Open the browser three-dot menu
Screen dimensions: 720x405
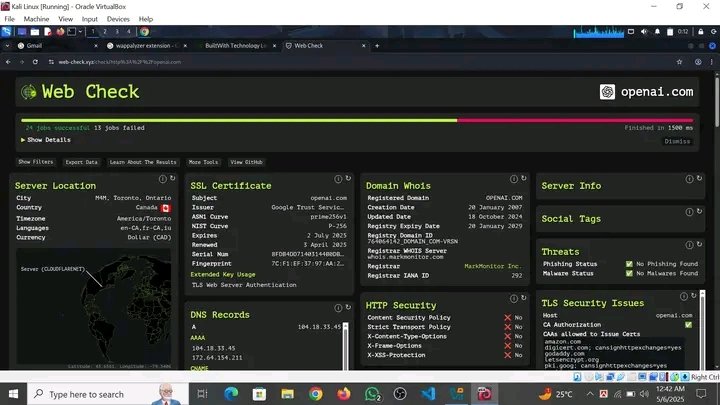click(712, 62)
